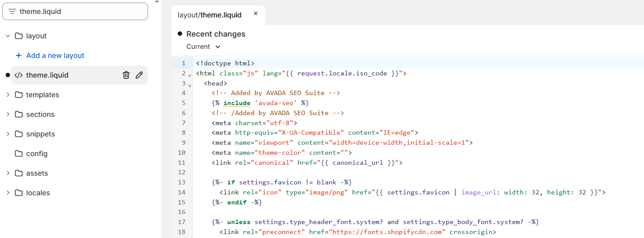This screenshot has height=238, width=644.
Task: Click the file search input field
Action: point(75,11)
